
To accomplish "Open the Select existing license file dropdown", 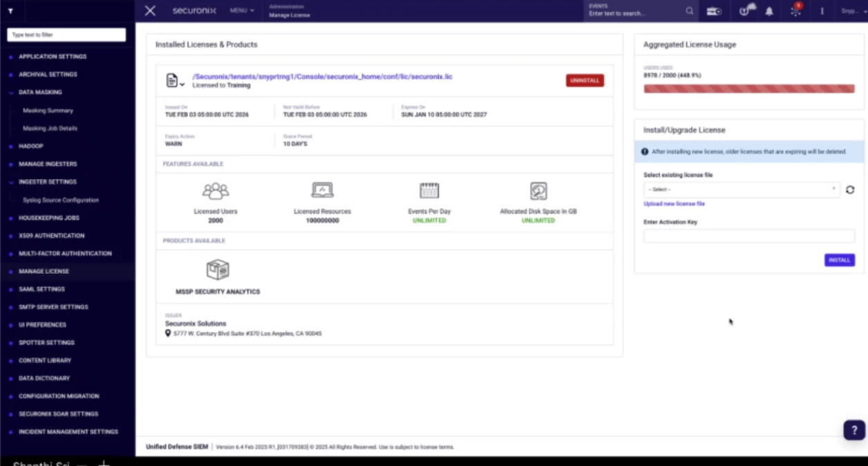I will (x=742, y=189).
